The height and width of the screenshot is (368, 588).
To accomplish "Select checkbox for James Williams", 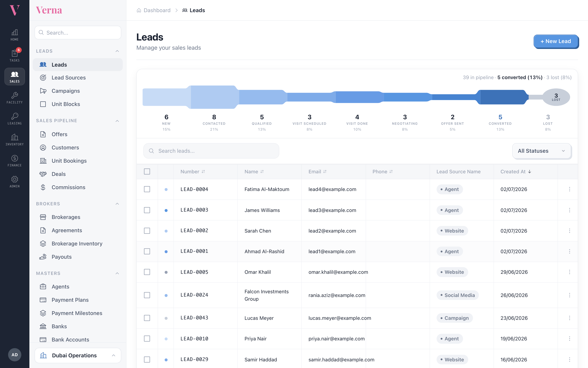I will pos(147,210).
